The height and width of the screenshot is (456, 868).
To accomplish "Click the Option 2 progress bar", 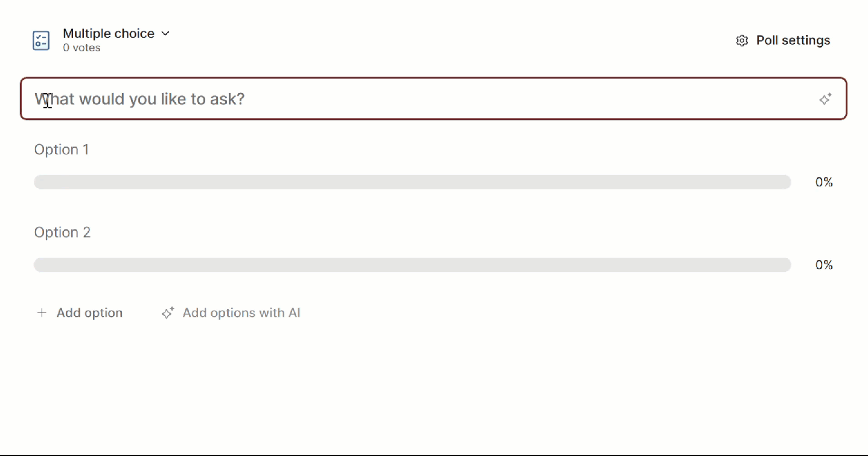I will pyautogui.click(x=412, y=265).
